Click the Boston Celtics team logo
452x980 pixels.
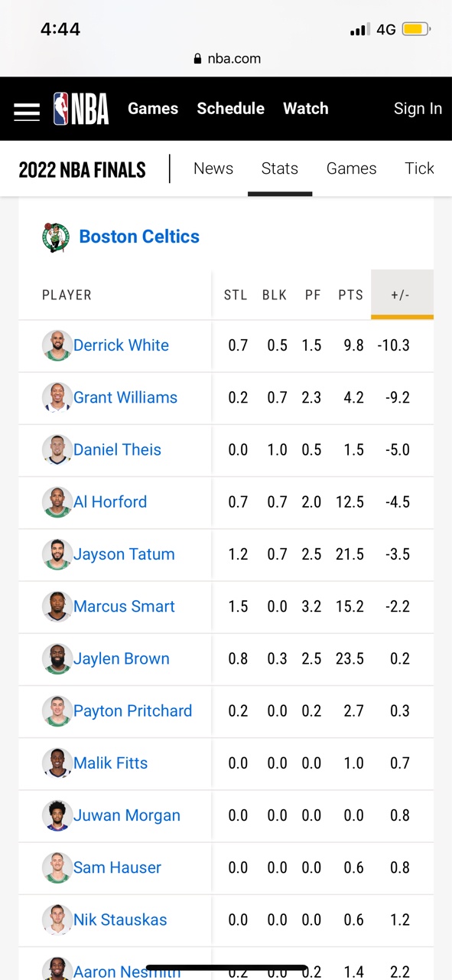(56, 237)
